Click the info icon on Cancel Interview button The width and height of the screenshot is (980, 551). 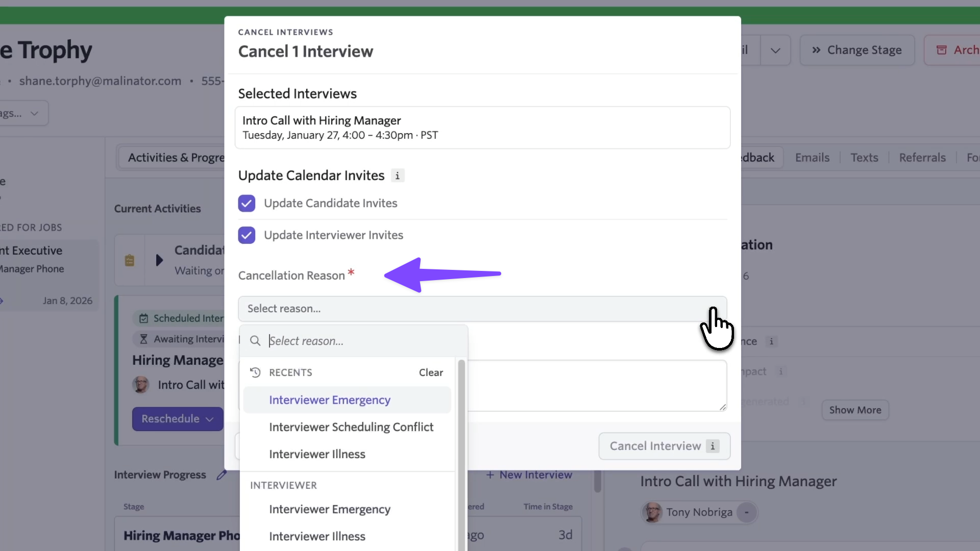tap(713, 446)
